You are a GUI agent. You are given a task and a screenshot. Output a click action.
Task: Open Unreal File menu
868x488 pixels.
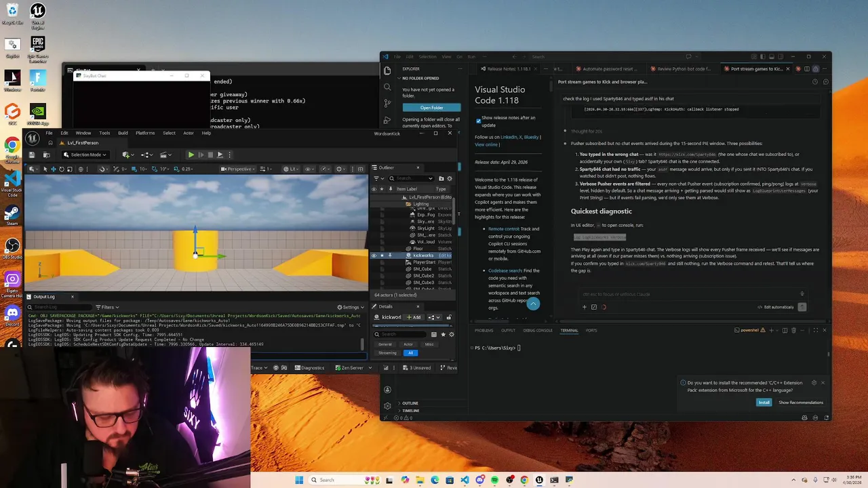pos(49,133)
